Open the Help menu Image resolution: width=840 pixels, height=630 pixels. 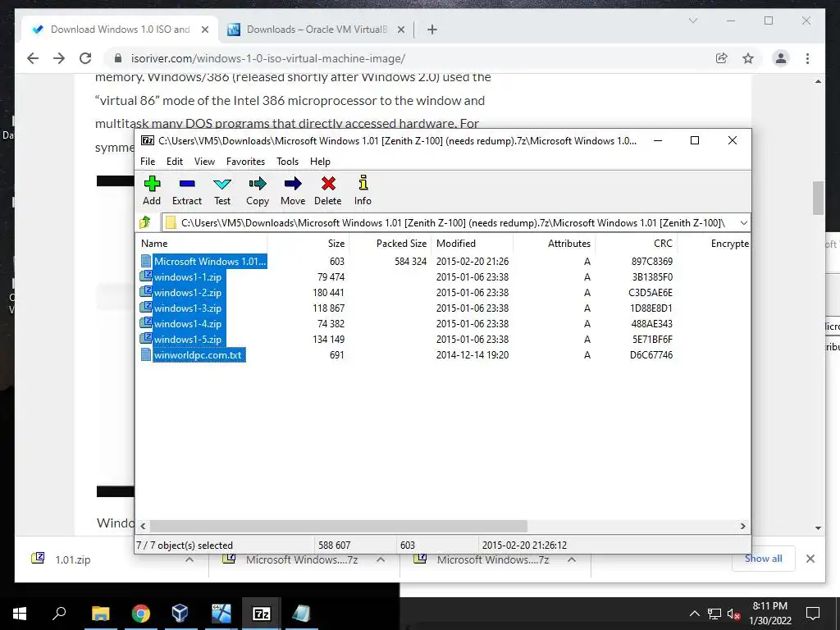tap(320, 162)
